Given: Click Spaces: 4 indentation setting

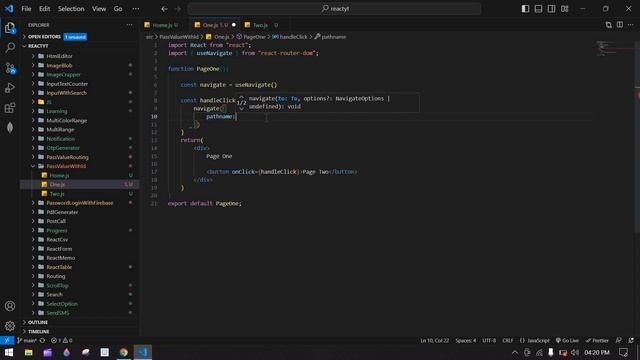Looking at the screenshot, I should pyautogui.click(x=466, y=340).
